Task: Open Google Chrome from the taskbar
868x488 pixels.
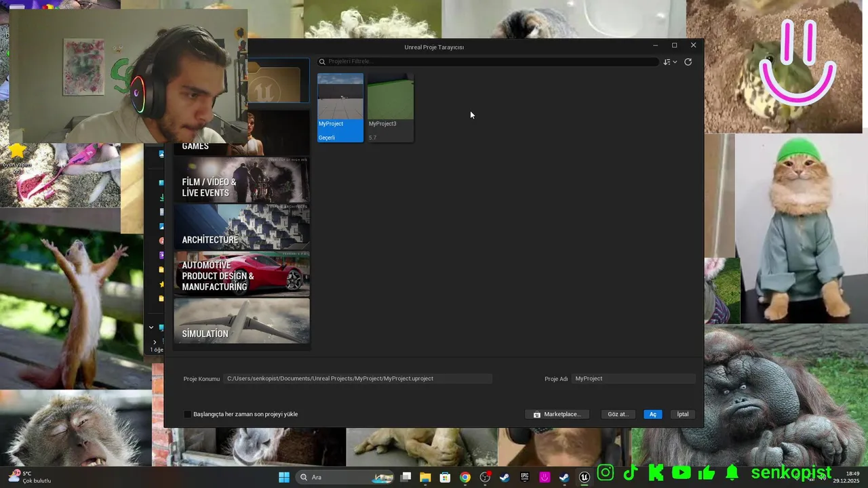Action: point(465,477)
